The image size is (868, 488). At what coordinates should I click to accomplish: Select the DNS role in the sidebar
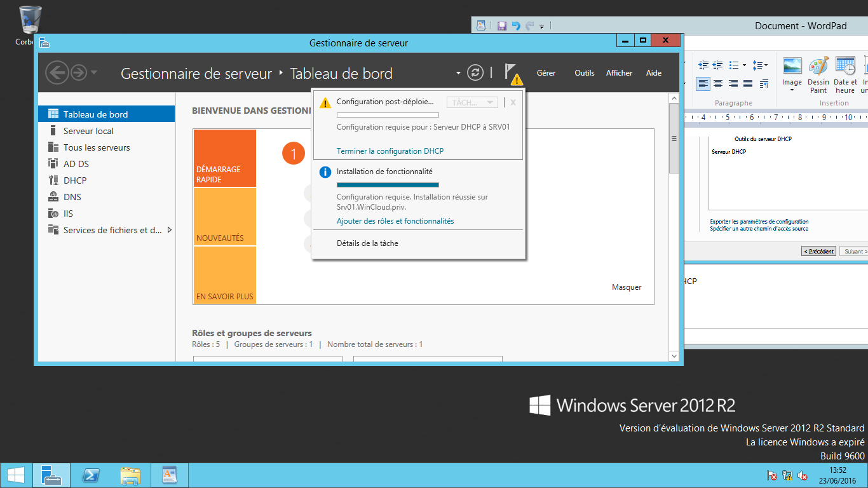coord(106,197)
